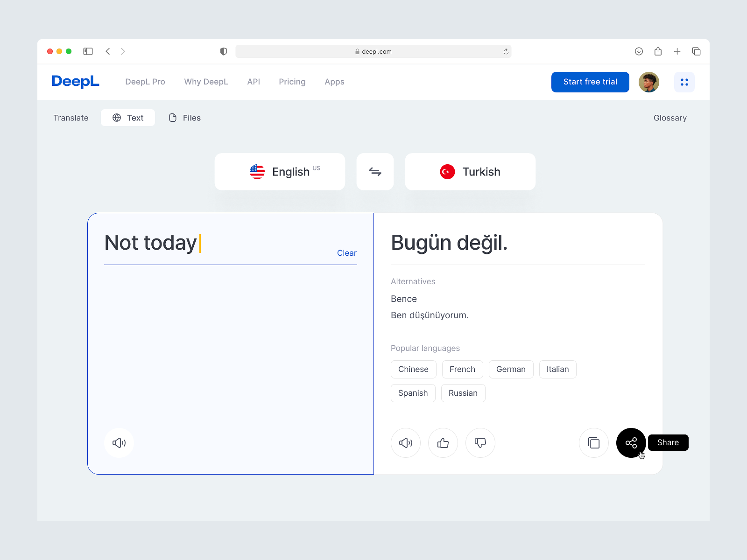
Task: Open the Glossary
Action: click(x=670, y=118)
